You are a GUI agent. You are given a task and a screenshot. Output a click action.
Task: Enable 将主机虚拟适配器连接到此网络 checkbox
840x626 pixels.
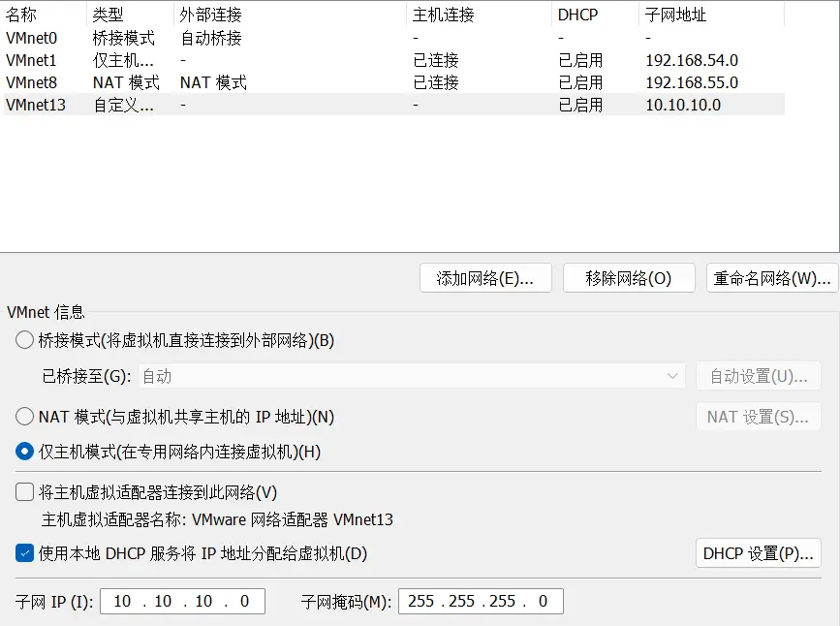(x=25, y=492)
